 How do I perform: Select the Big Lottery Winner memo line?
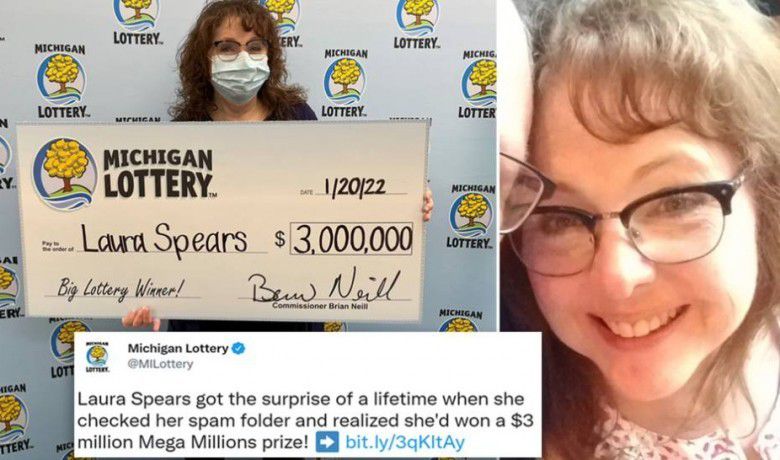click(121, 289)
